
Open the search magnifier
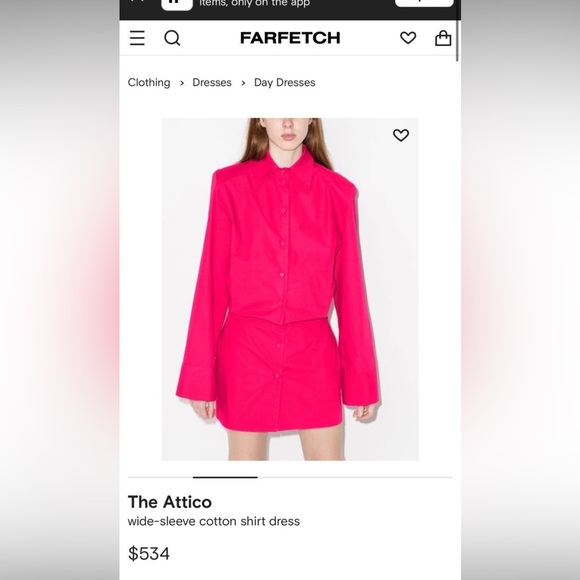172,38
